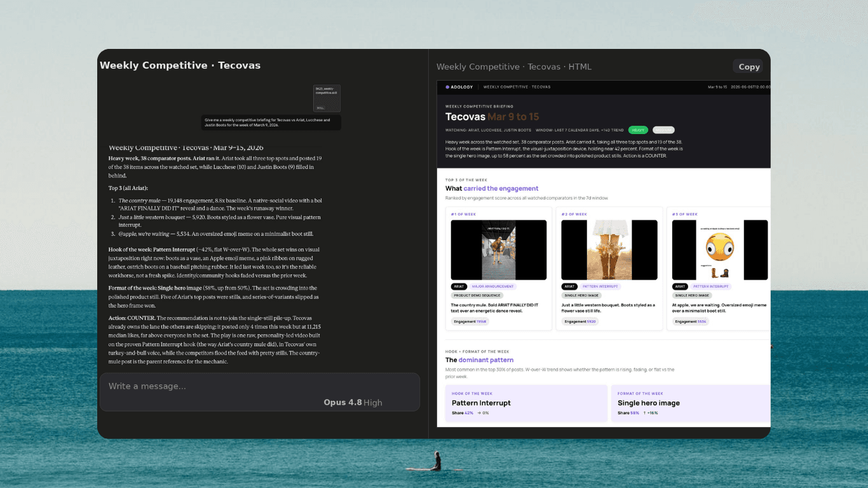Open the #3 of week emoji meme thumbnail

[x=720, y=250]
